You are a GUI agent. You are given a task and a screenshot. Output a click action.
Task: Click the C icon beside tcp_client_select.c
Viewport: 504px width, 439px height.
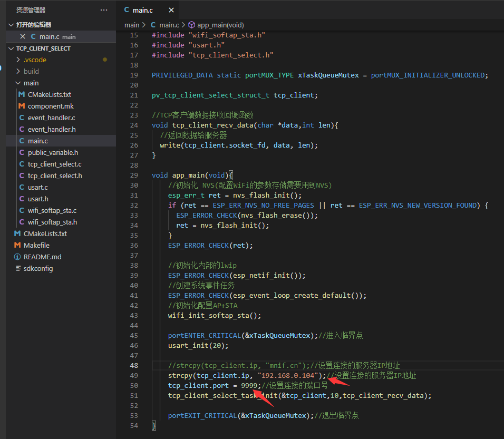point(22,164)
